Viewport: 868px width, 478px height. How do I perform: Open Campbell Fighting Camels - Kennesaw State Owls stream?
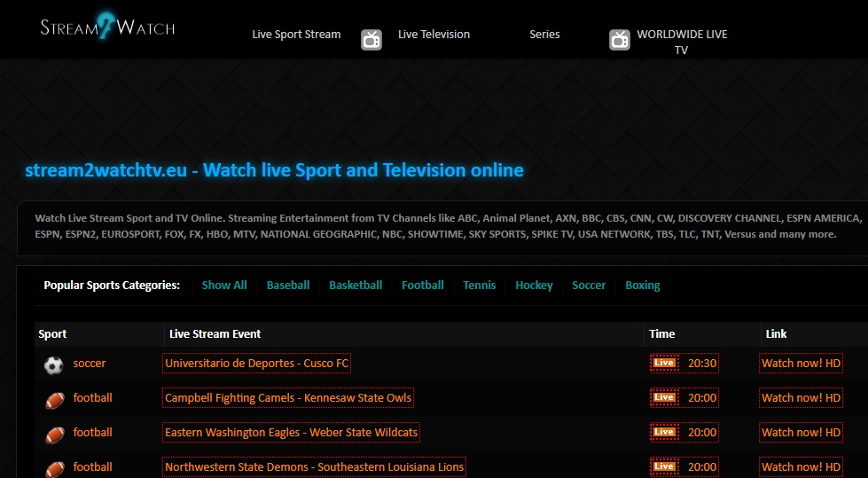pos(288,397)
